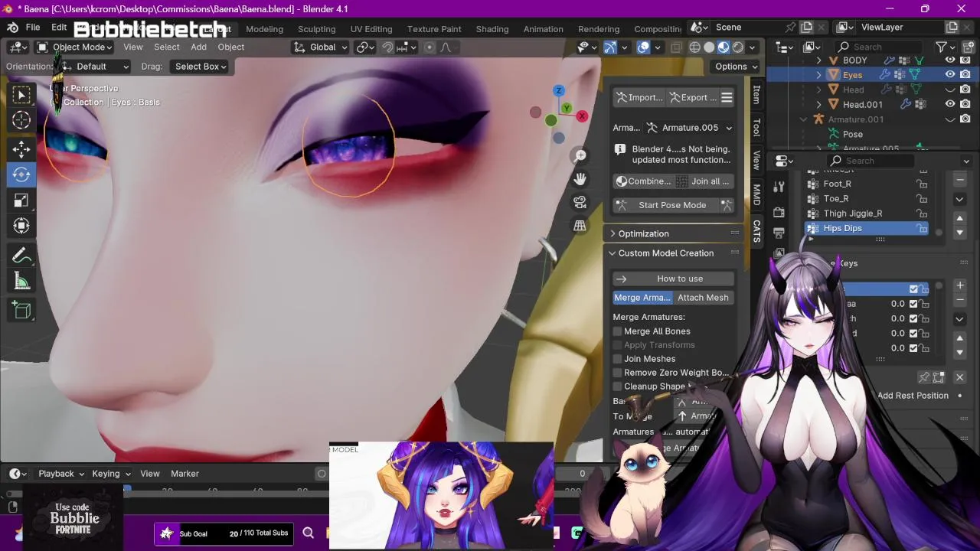Click the blue Z axis gizmo
Screen dimensions: 980x551
click(559, 90)
